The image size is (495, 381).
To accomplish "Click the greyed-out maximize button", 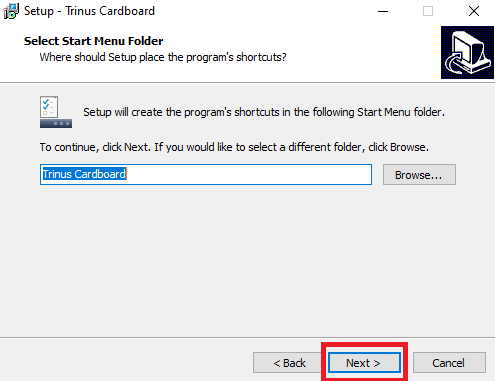I will [428, 11].
